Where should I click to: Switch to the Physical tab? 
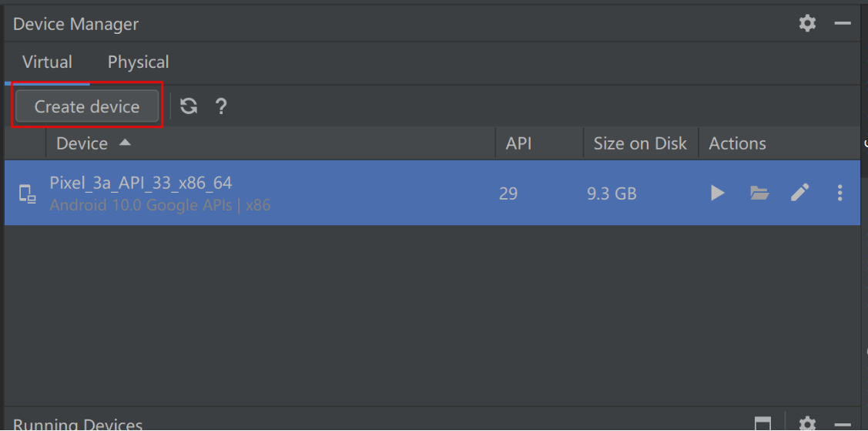coord(139,62)
